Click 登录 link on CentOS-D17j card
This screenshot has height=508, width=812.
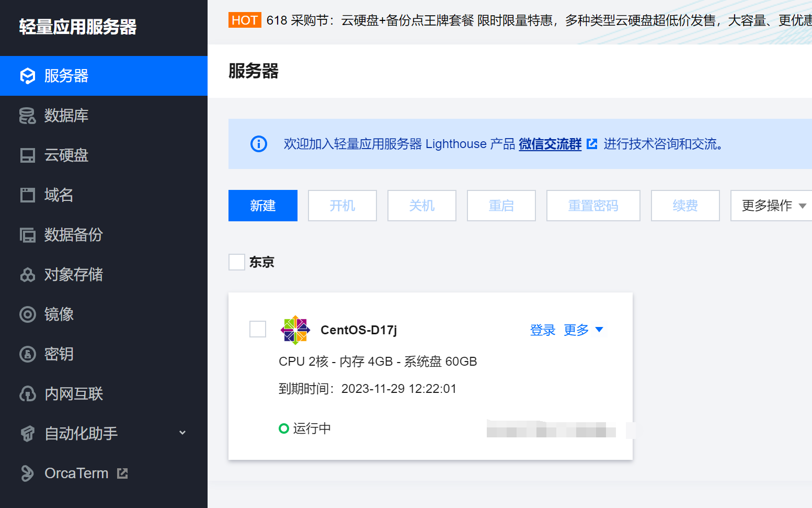pos(543,330)
